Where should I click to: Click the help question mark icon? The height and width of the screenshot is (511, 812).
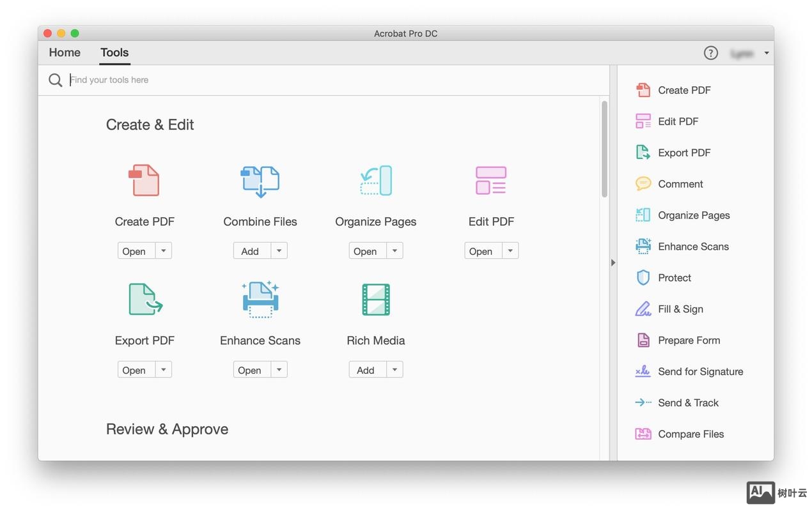click(710, 53)
